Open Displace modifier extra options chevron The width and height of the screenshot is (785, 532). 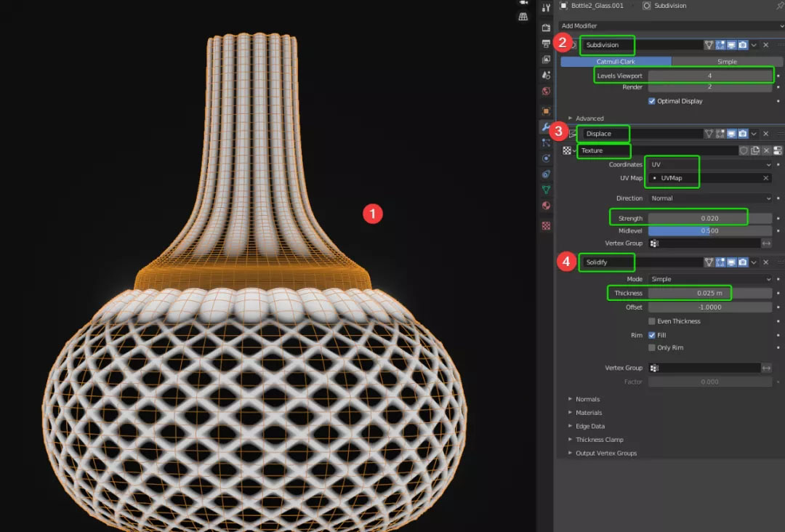coord(754,134)
